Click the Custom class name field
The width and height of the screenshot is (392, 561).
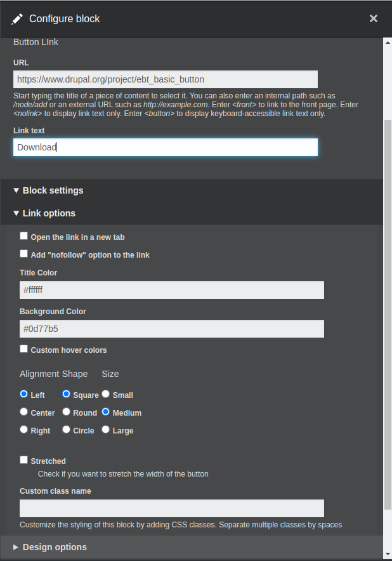coord(172,508)
